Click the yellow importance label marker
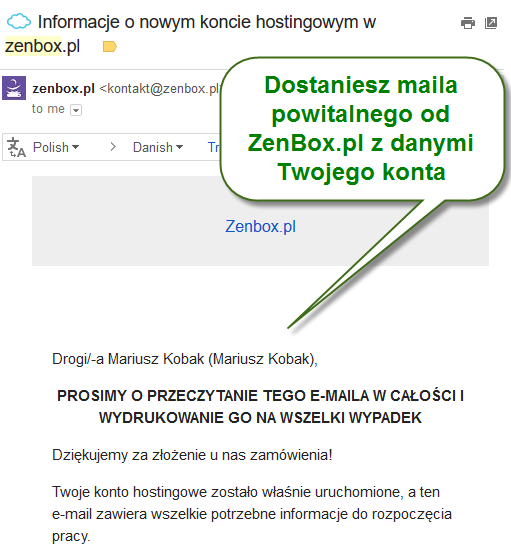This screenshot has height=558, width=511. pos(110,47)
